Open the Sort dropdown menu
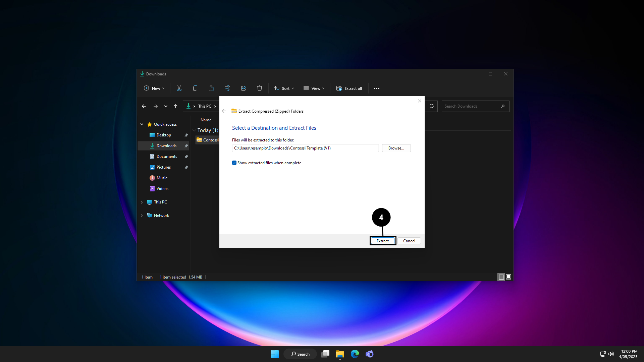This screenshot has height=362, width=644. pos(284,88)
